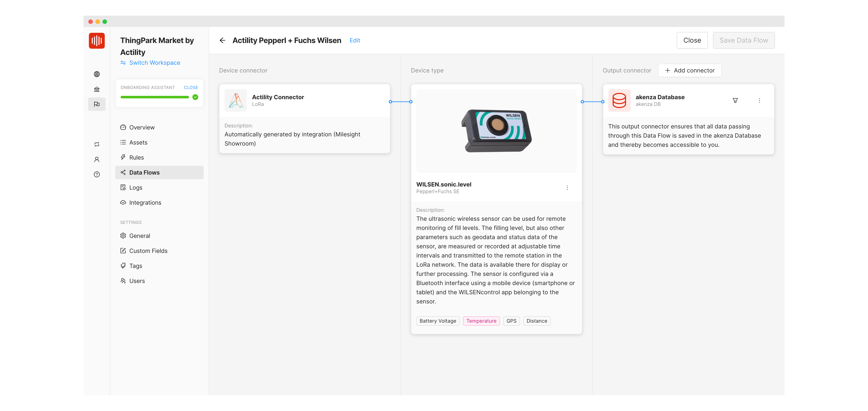Click the akenza Database stack icon
868x411 pixels.
tap(619, 100)
